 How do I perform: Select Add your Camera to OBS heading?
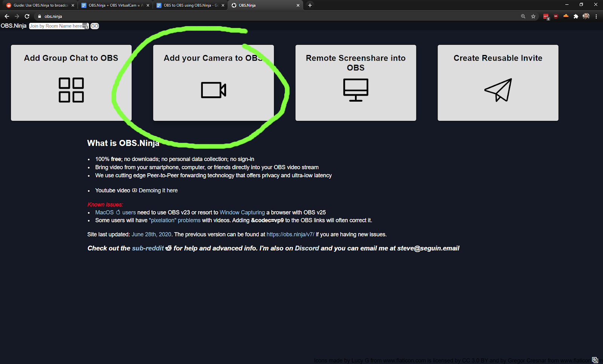213,58
